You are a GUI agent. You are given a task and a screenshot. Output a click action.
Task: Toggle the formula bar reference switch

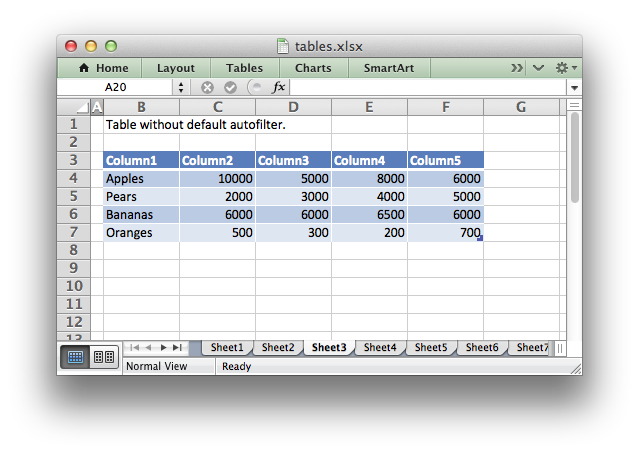click(x=256, y=87)
